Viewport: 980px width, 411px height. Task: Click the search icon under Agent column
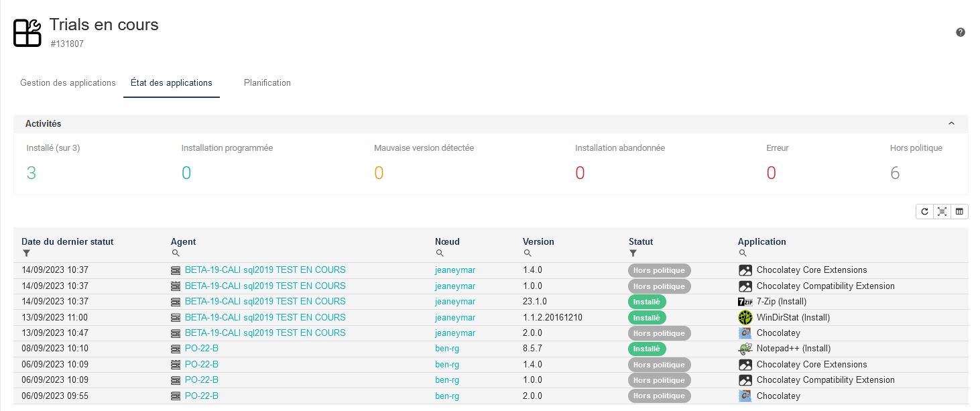pyautogui.click(x=176, y=253)
